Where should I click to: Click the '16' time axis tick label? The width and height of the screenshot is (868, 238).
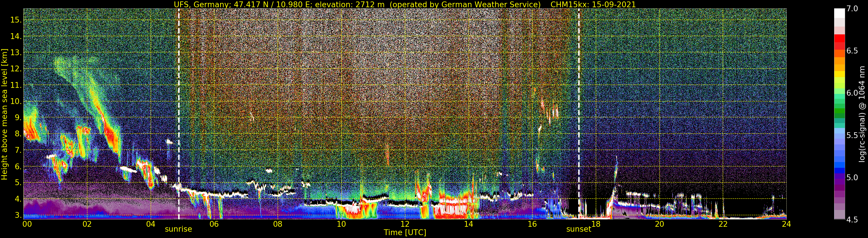[x=532, y=224]
